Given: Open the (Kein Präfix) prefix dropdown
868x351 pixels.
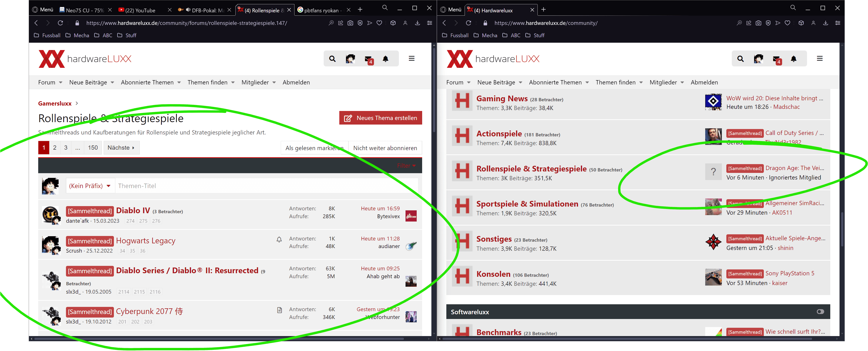Looking at the screenshot, I should [90, 186].
